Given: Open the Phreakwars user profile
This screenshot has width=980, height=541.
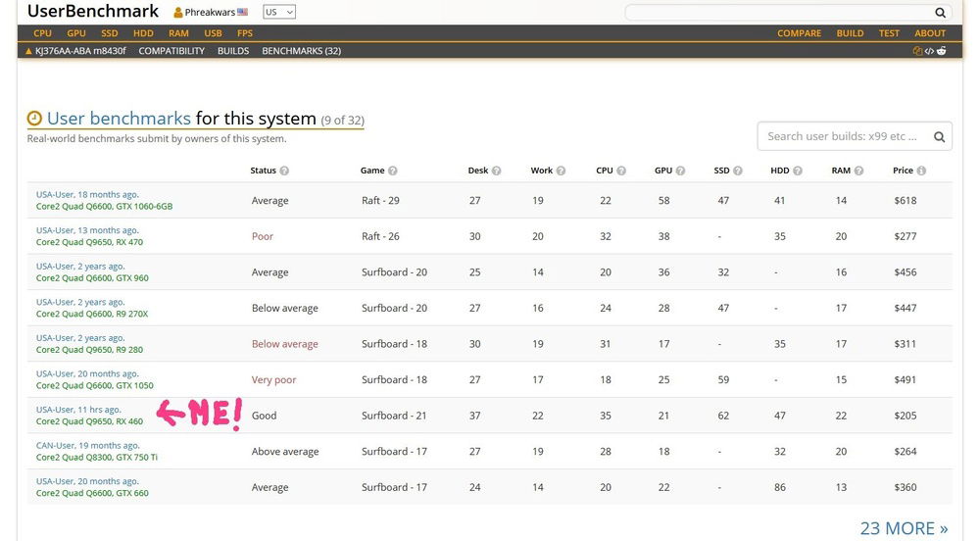Looking at the screenshot, I should [210, 13].
